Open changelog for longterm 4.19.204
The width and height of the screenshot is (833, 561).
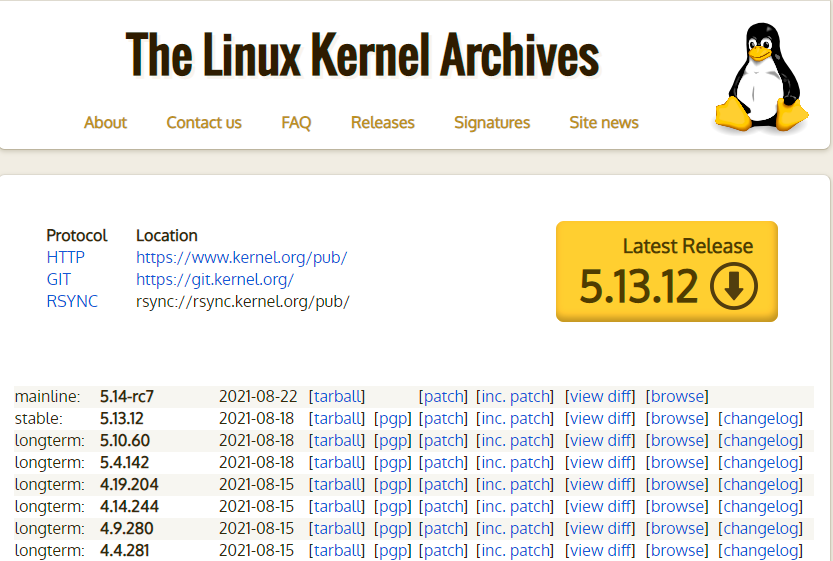(760, 484)
